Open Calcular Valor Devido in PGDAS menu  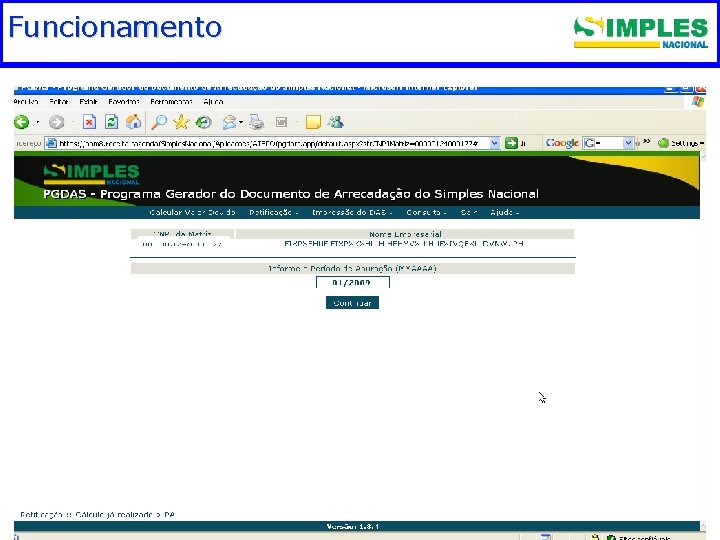pos(192,212)
